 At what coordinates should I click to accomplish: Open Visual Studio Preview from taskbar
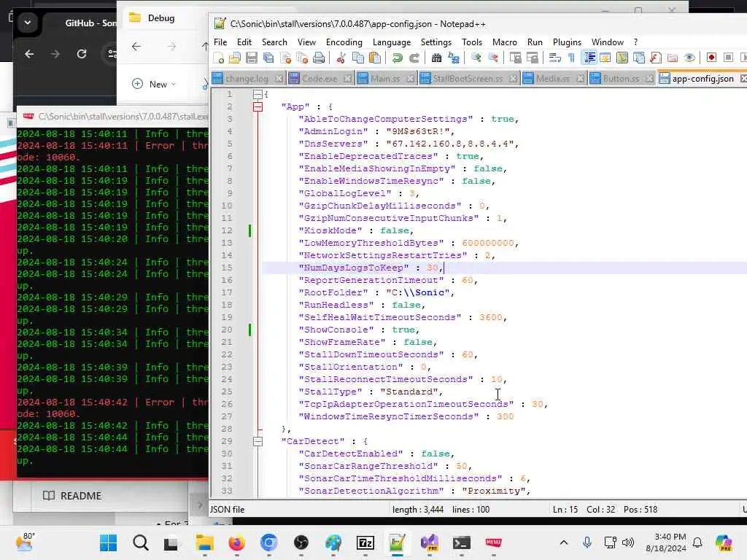click(x=429, y=542)
